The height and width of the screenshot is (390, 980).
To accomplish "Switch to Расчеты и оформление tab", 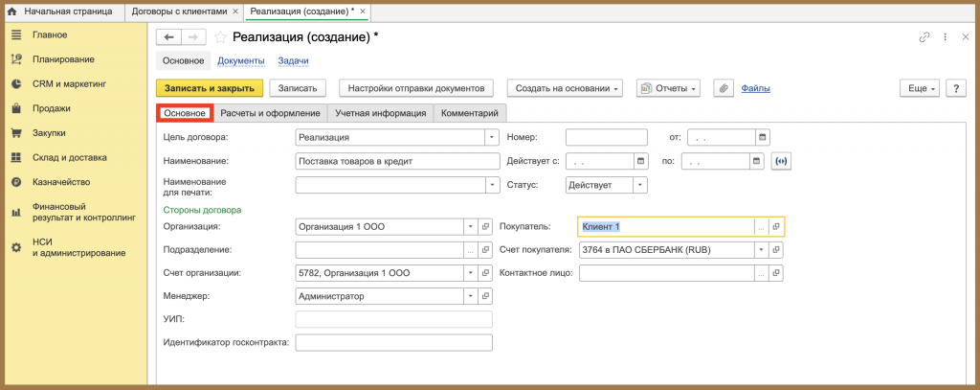I will [270, 113].
